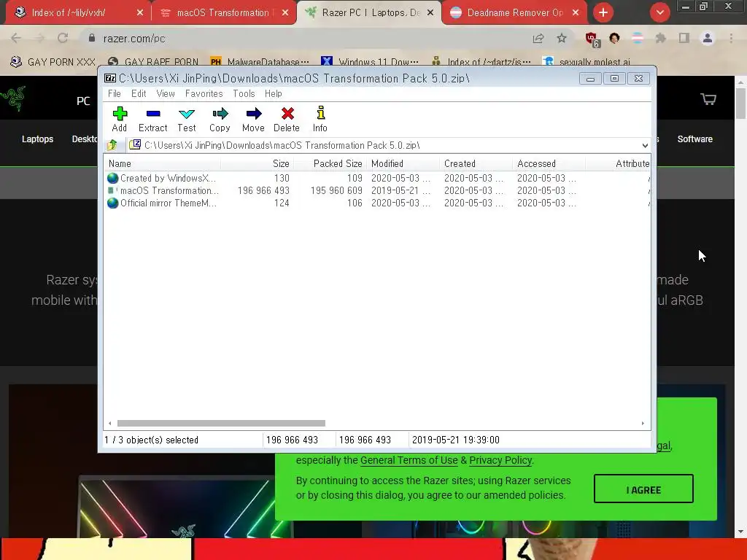Screen dimensions: 747x560
Task: Open the Favorites menu in 7-Zip
Action: tap(204, 94)
